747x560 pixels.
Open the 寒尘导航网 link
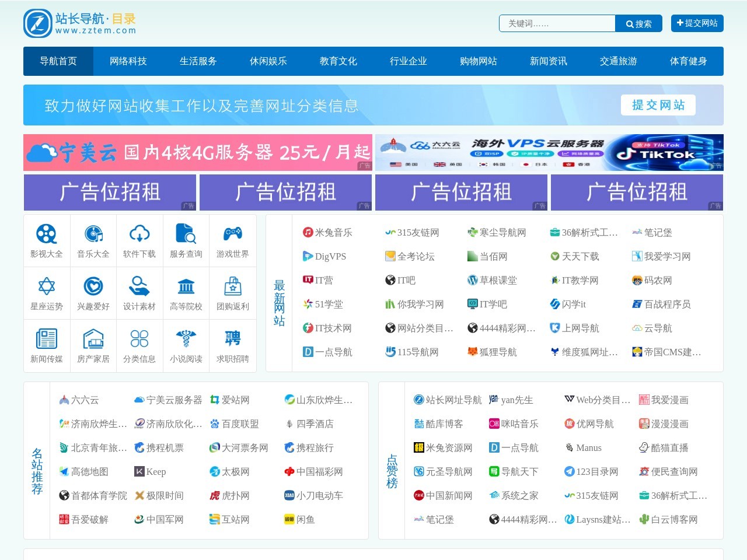click(502, 232)
